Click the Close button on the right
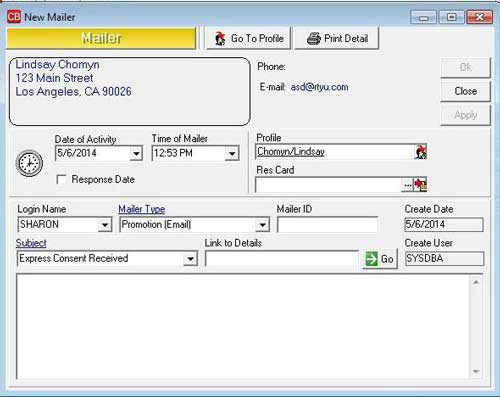The height and width of the screenshot is (397, 500). (465, 91)
